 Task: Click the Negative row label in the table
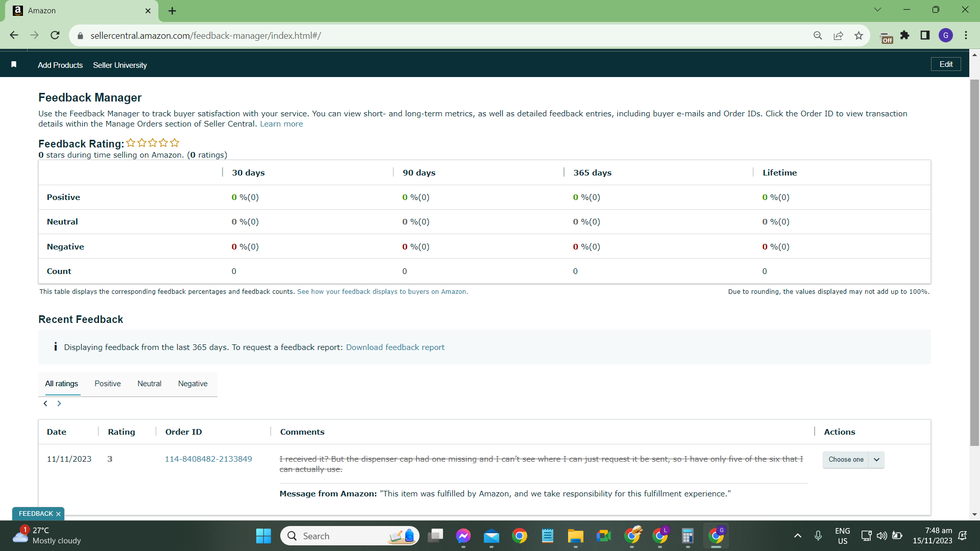pos(65,247)
